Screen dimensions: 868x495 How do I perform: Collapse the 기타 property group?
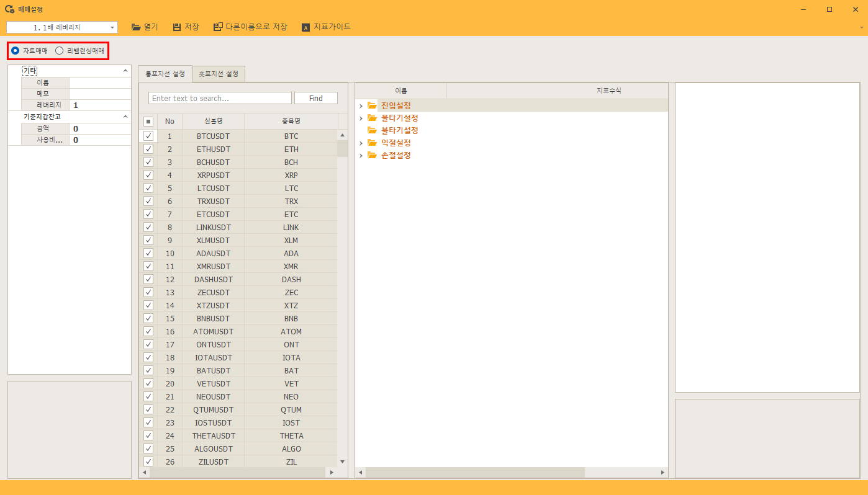click(x=125, y=71)
